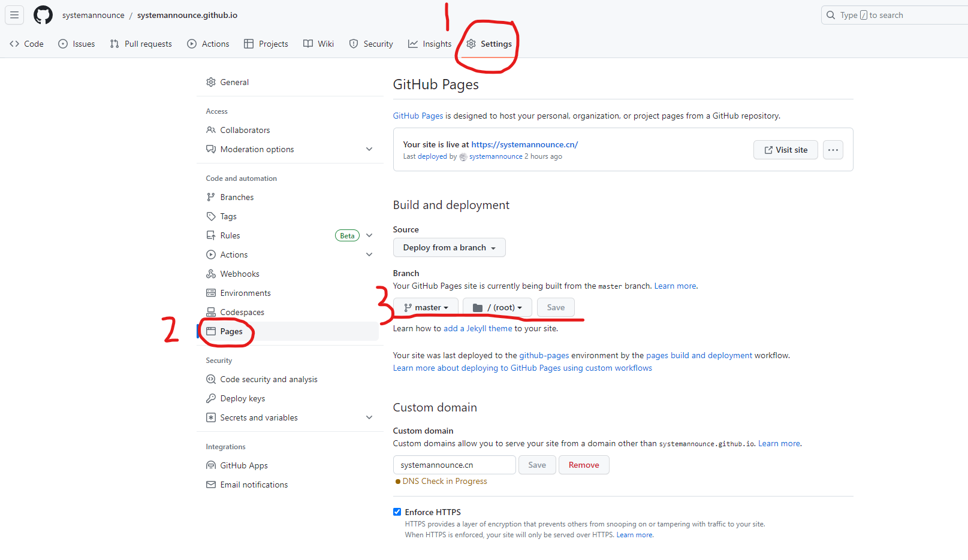The width and height of the screenshot is (968, 560).
Task: Click the Type / to search box
Action: [x=894, y=15]
